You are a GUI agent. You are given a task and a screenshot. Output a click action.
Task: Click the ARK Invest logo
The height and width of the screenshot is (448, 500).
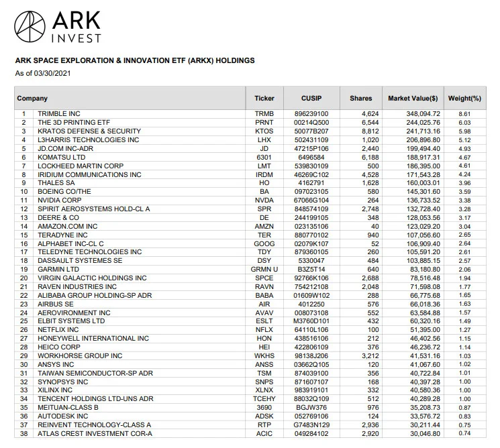coord(58,27)
